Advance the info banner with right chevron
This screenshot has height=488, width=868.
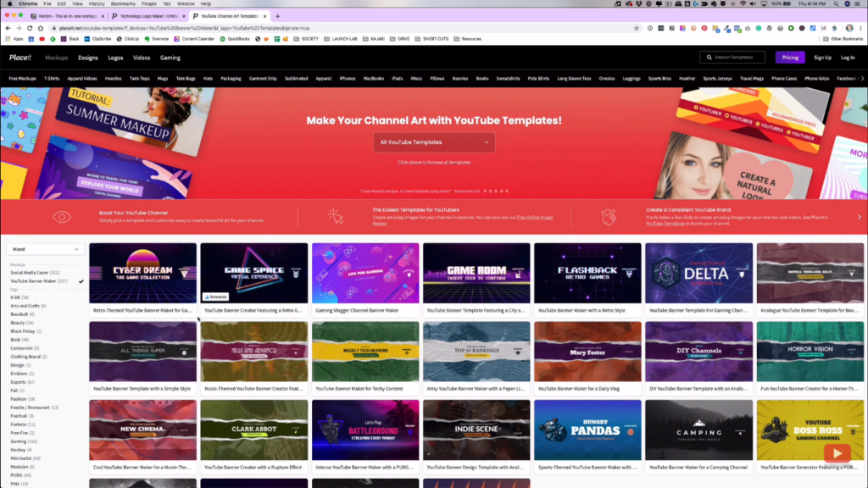coord(860,217)
